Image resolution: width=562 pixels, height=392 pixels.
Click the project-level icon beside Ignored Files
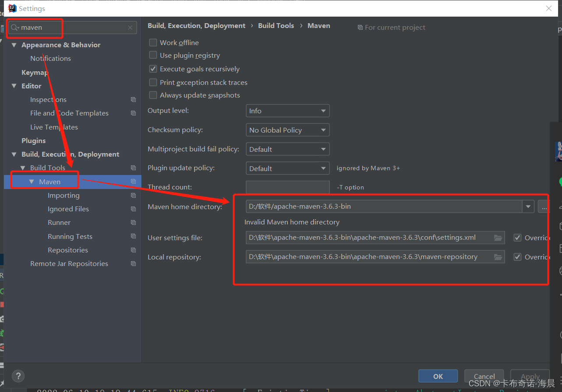[x=133, y=209]
